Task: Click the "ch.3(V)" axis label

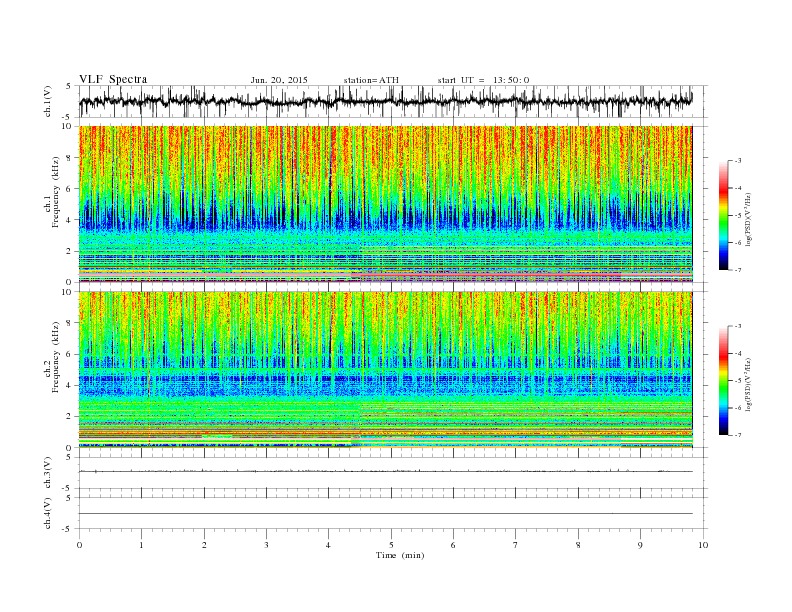Action: [x=47, y=473]
